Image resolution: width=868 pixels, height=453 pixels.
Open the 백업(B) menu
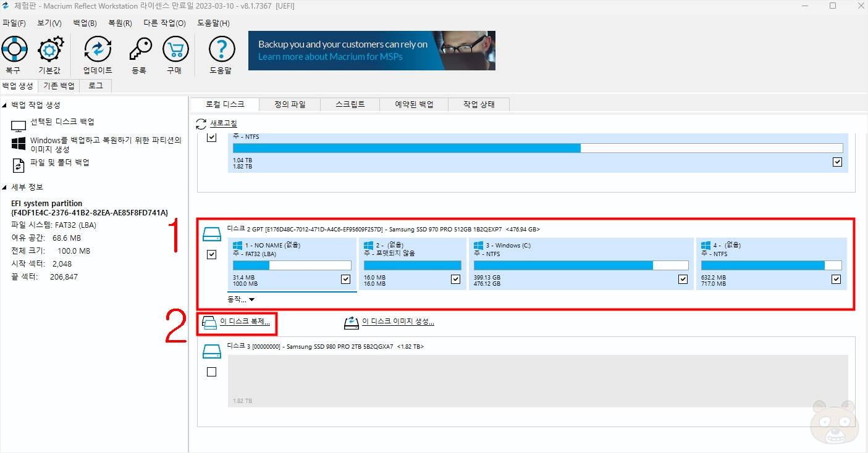(x=85, y=23)
